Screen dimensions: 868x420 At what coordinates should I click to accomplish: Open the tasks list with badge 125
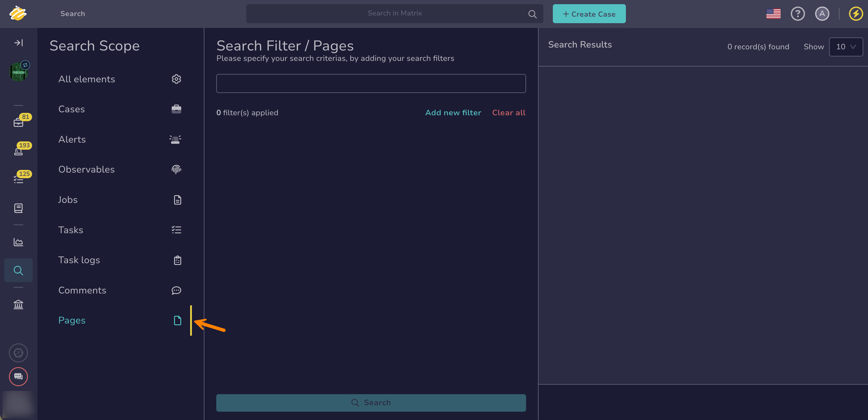point(18,179)
